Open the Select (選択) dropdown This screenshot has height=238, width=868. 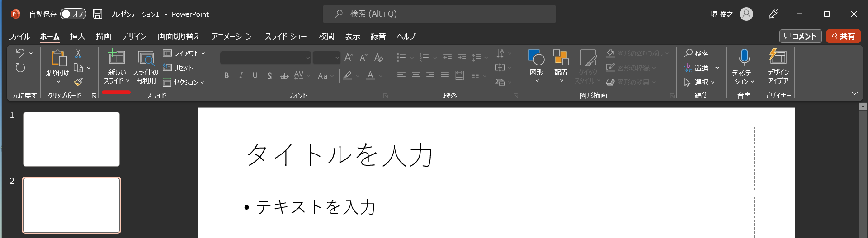699,82
